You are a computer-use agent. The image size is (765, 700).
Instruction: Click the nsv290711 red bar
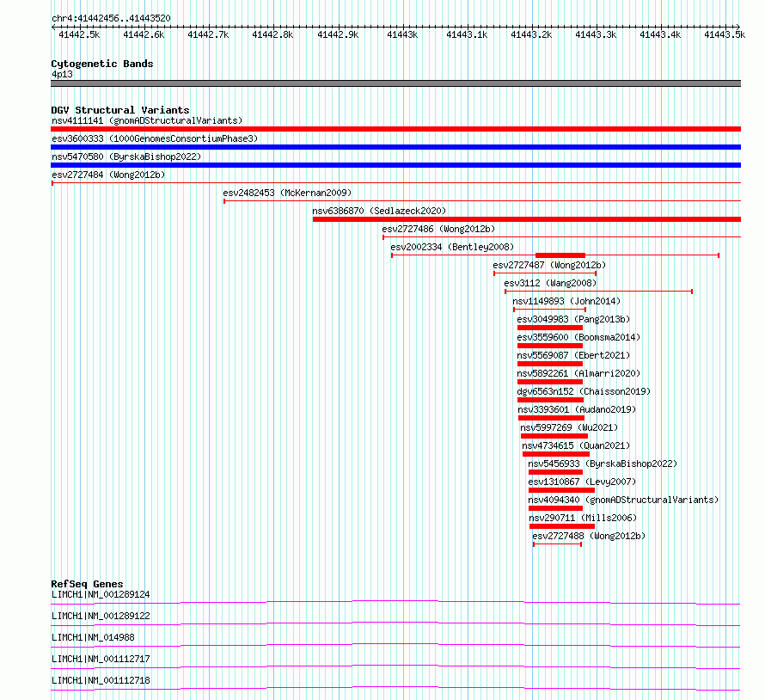(x=562, y=526)
